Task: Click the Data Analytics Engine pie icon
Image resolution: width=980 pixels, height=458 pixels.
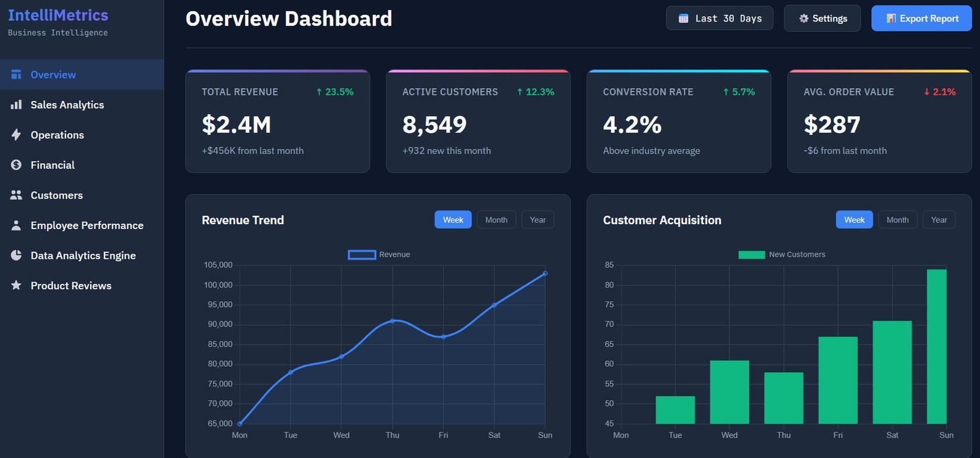Action: tap(16, 255)
